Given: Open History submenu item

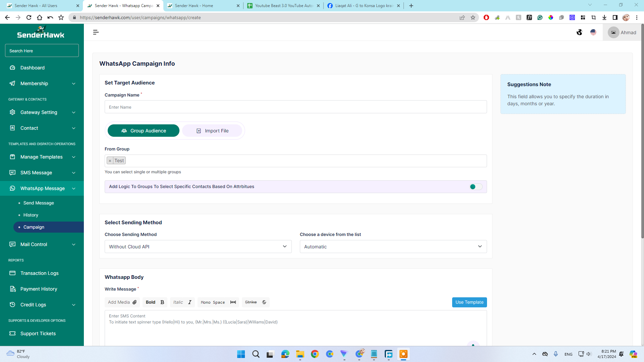Looking at the screenshot, I should pos(31,215).
